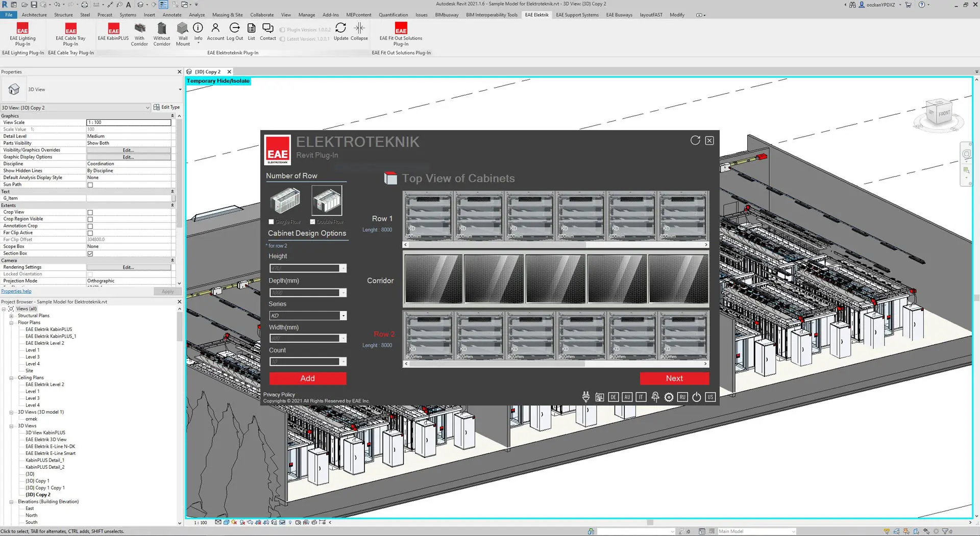Screen dimensions: 980x536
Task: Collapse the Floor Plans tree node
Action: [11, 322]
